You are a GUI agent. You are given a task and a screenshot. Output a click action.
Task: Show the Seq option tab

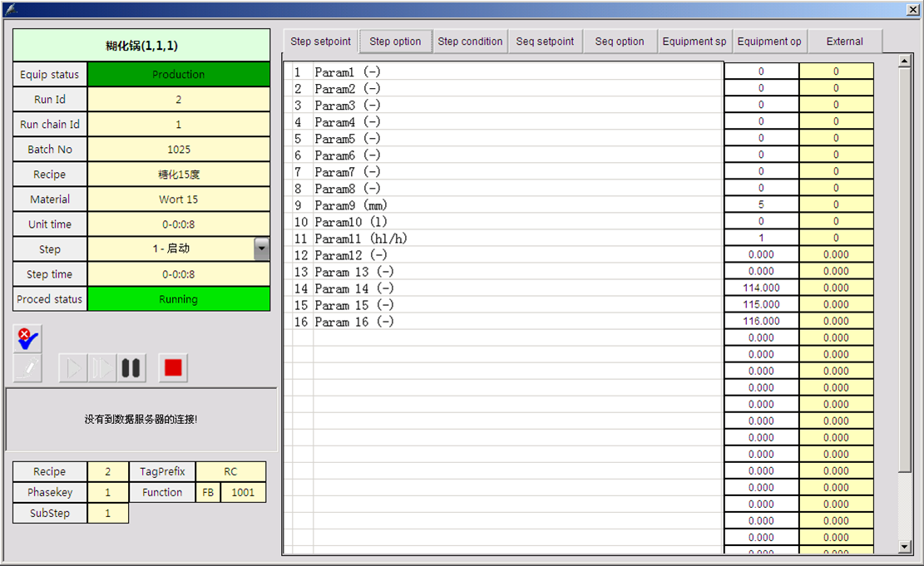point(620,42)
